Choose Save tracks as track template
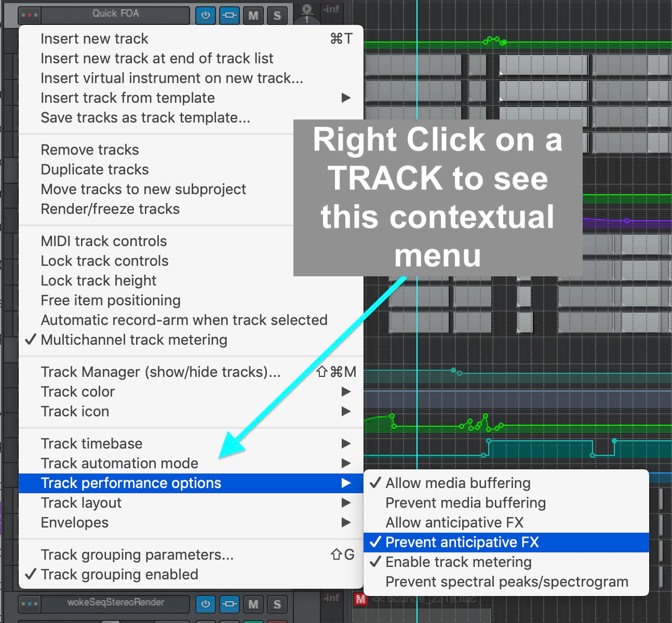The image size is (672, 623). [x=191, y=117]
